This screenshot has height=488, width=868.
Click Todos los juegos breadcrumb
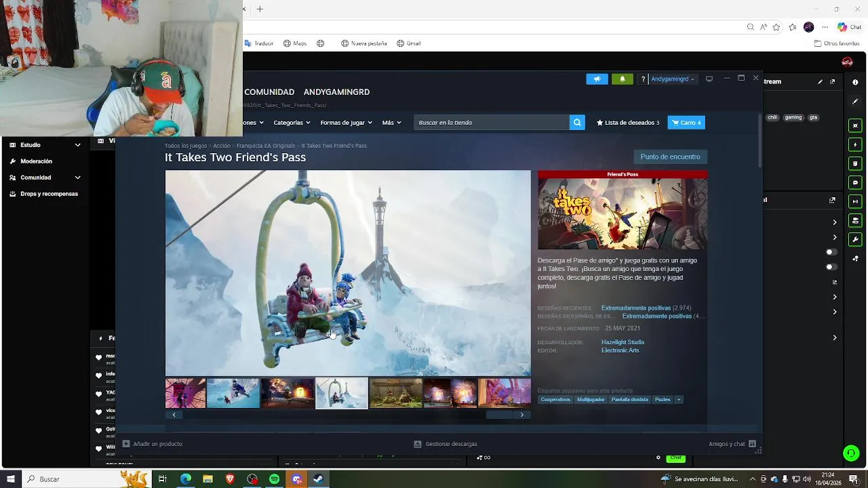coord(186,146)
